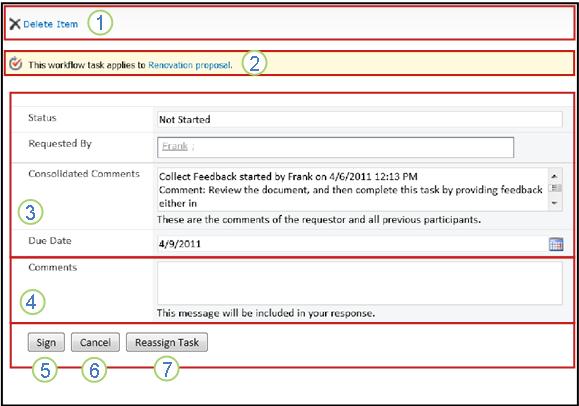Click into the empty Comments box
This screenshot has width=579, height=406.
tap(360, 283)
